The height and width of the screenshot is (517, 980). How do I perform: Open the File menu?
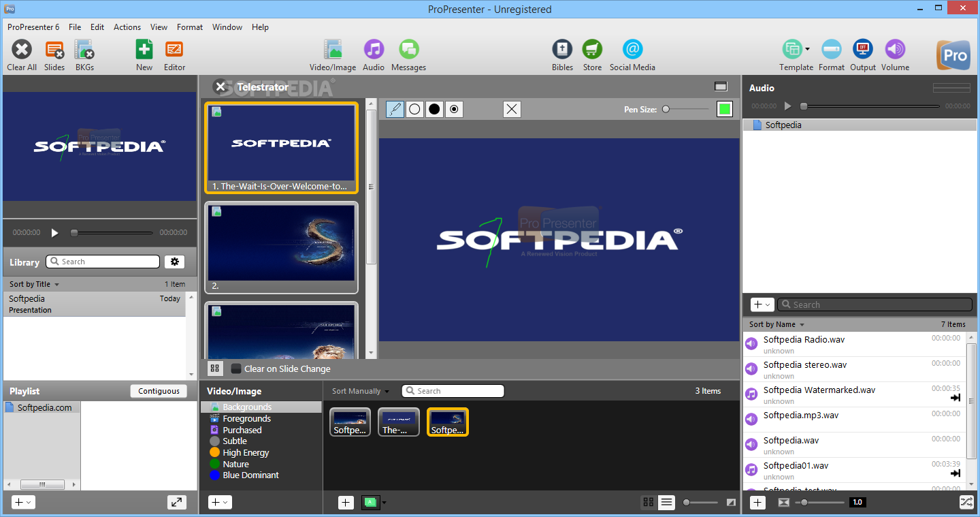tap(75, 27)
